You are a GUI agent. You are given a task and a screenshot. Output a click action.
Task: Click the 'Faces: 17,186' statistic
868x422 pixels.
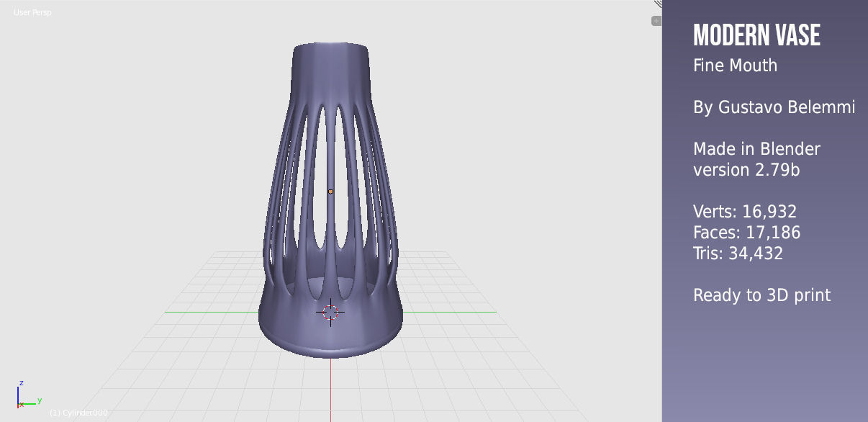coord(746,233)
